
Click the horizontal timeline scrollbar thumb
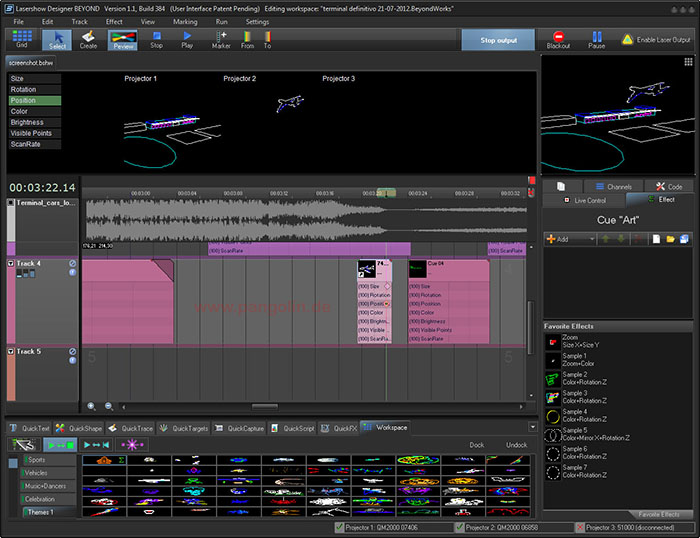[x=265, y=407]
